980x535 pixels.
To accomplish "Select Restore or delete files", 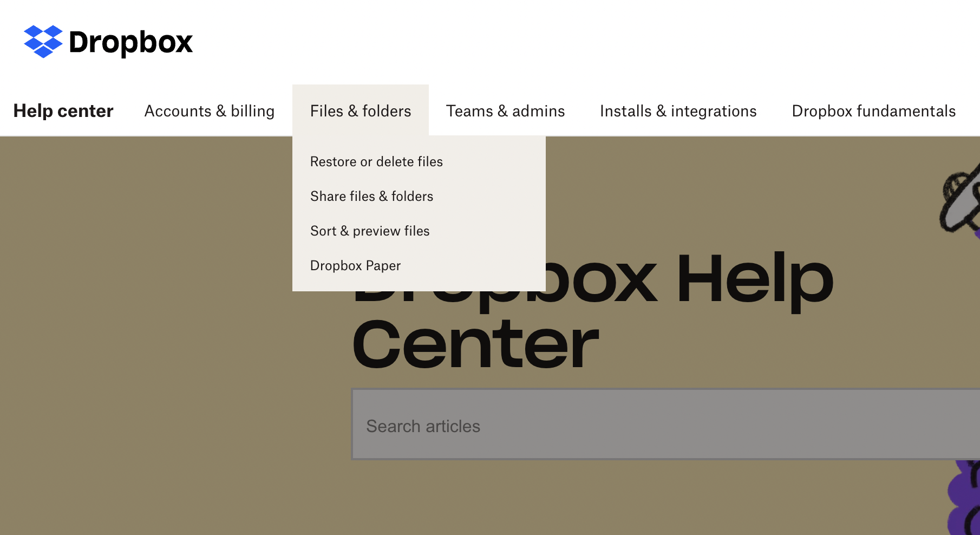I will pos(377,161).
